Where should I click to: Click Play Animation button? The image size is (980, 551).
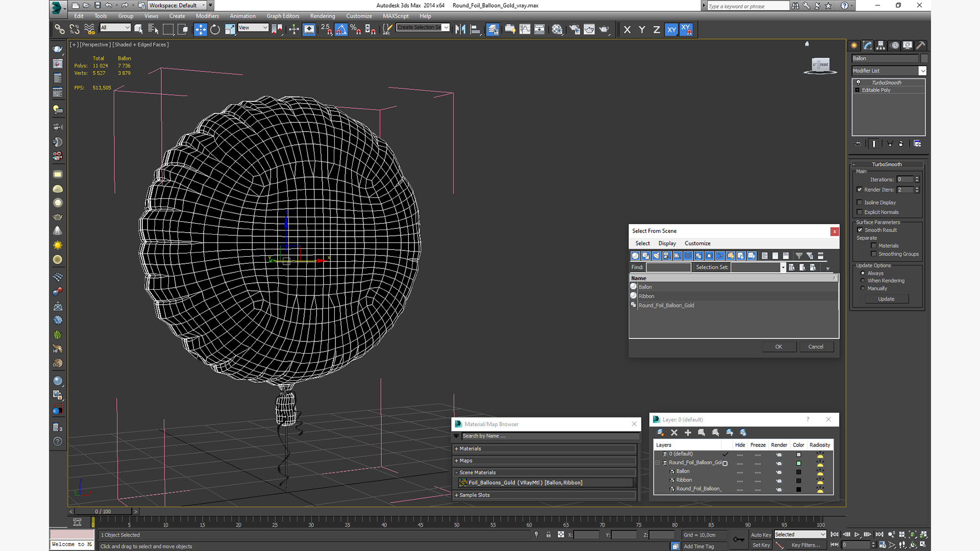point(857,535)
